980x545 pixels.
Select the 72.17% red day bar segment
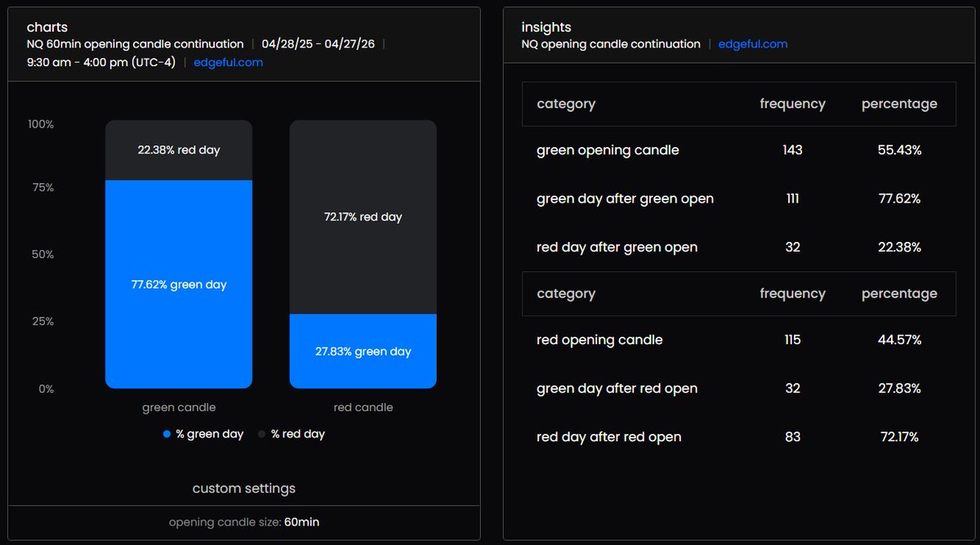coord(363,217)
